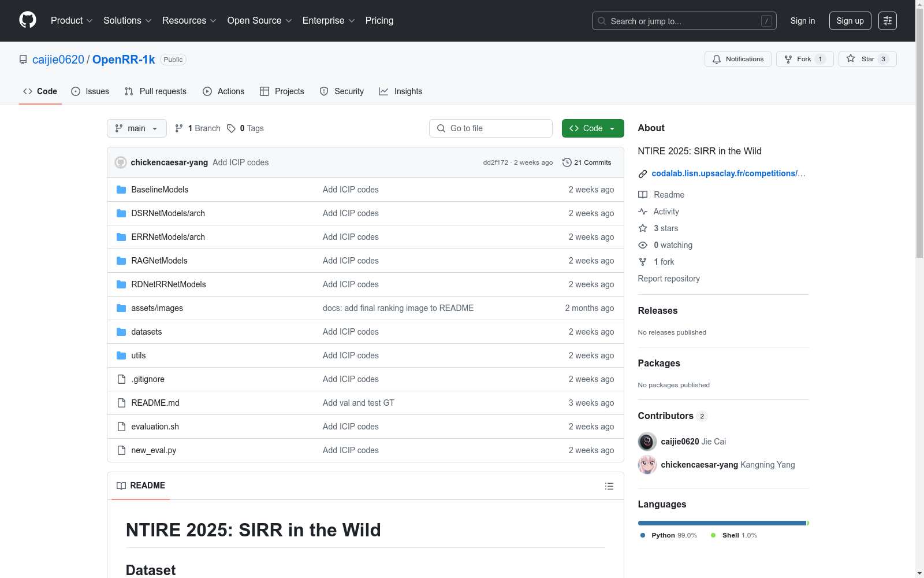Viewport: 924px width, 578px height.
Task: Click the Notifications button
Action: click(x=738, y=59)
